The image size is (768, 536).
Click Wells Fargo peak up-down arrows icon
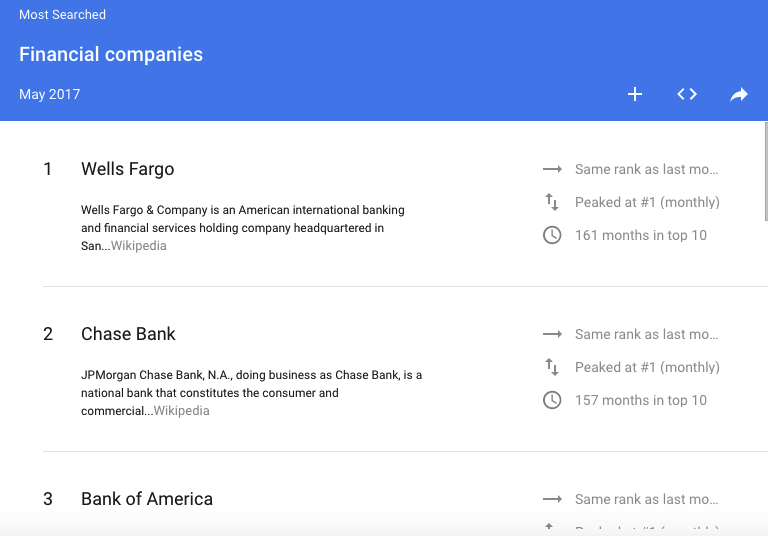552,202
